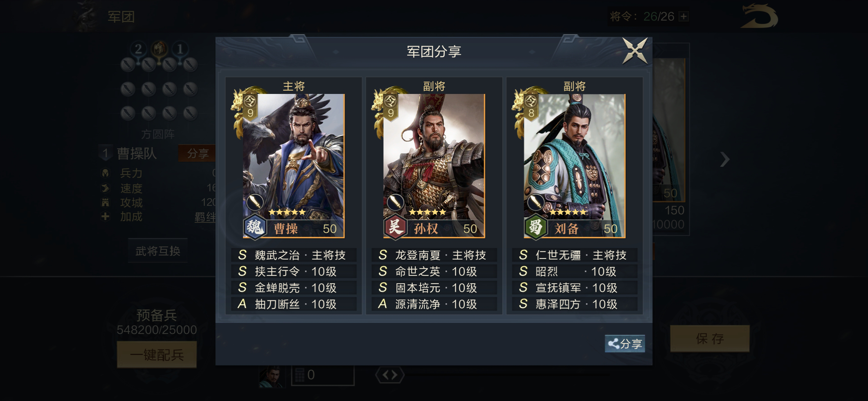Screen dimensions: 868x401
Task: Click the 武将互换 swap button
Action: point(158,251)
